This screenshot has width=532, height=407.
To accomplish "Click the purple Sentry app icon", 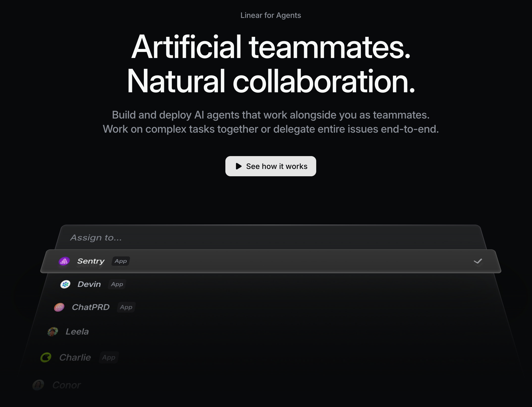I will pyautogui.click(x=64, y=261).
